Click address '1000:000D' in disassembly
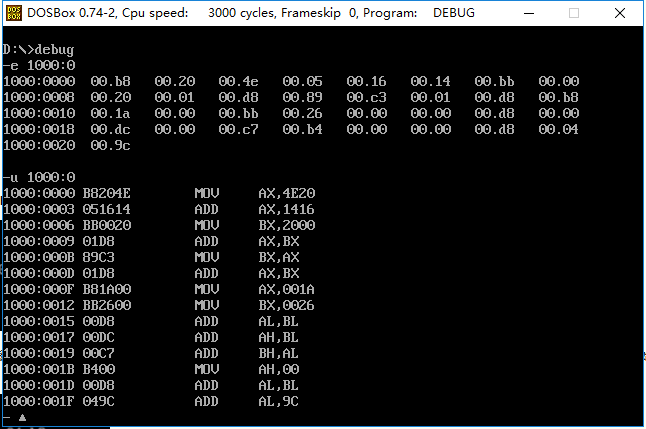 tap(39, 274)
